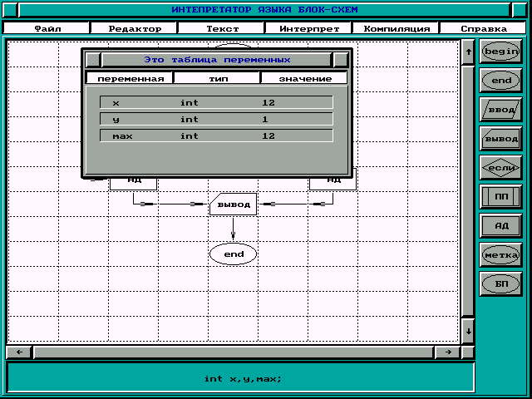532x399 pixels.
Task: Pick the ввод input block tool
Action: (x=500, y=110)
